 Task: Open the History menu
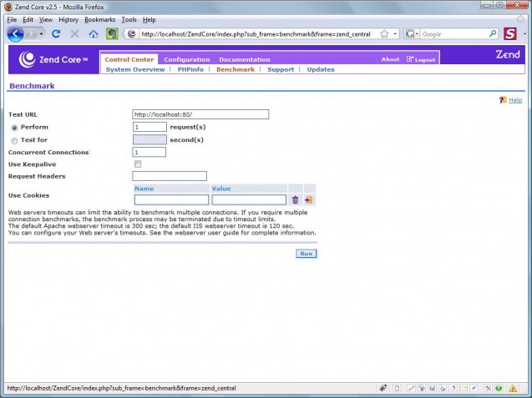68,20
